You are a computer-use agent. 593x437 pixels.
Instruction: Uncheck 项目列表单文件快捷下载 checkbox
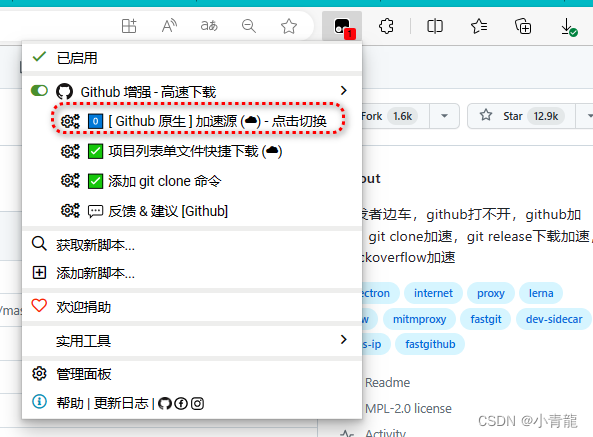[95, 152]
